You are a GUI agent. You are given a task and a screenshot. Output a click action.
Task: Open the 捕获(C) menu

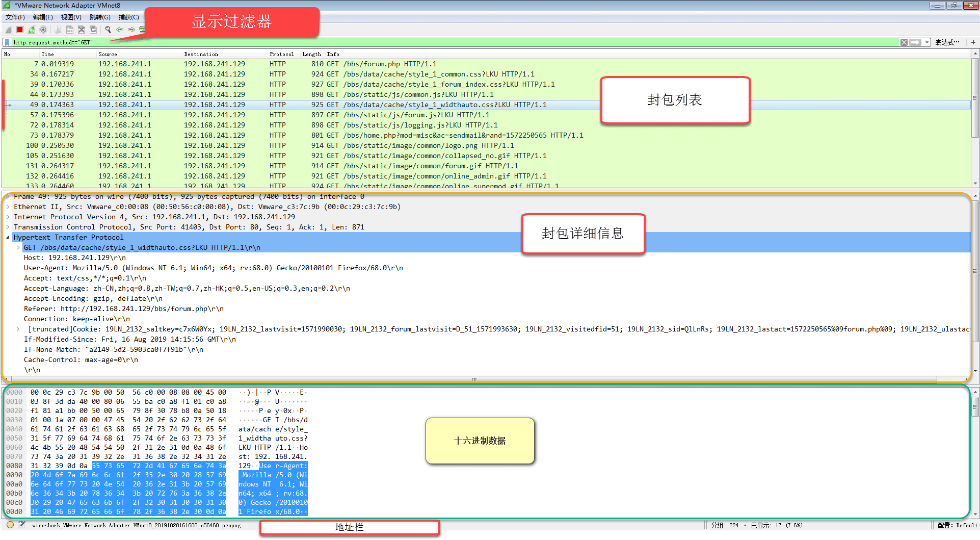tap(128, 17)
